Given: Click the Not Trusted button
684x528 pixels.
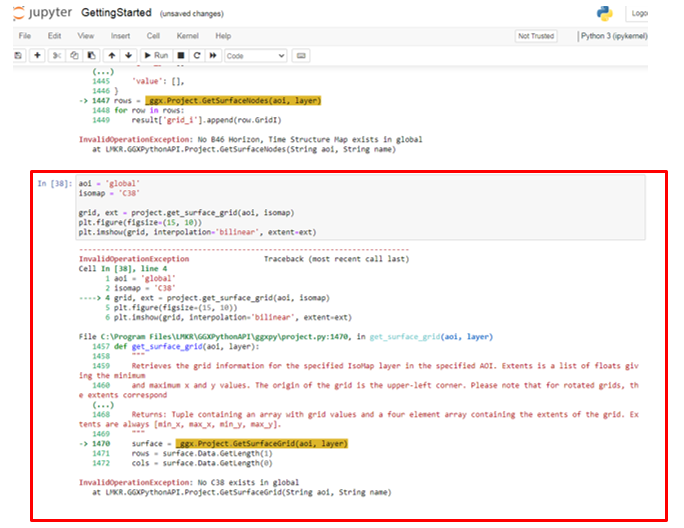Looking at the screenshot, I should pyautogui.click(x=536, y=36).
